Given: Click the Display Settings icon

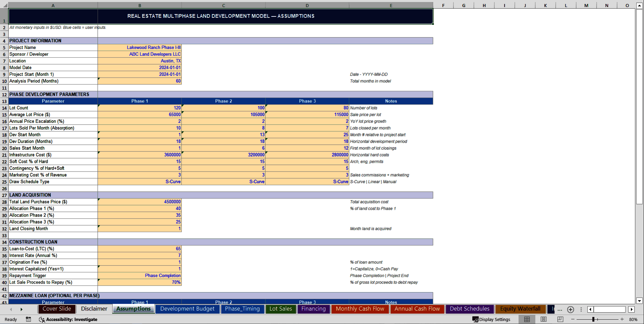Looking at the screenshot, I should 475,319.
